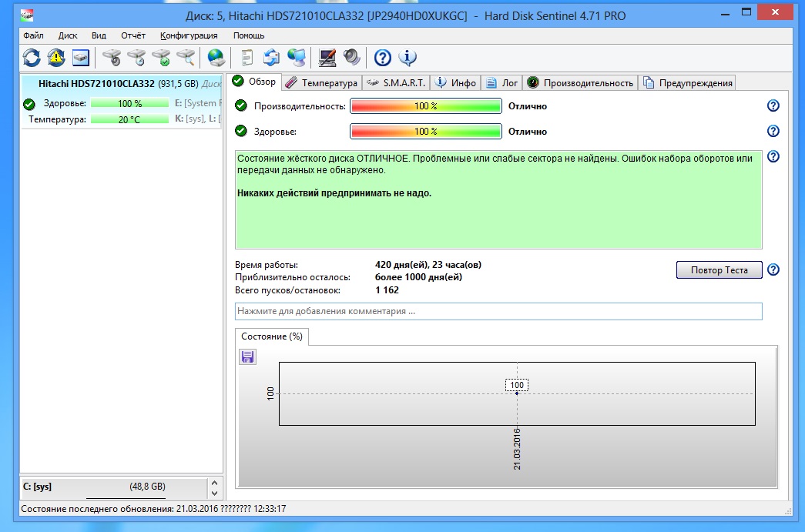Click the Здоровье 100 % gradient bar

[x=425, y=132]
